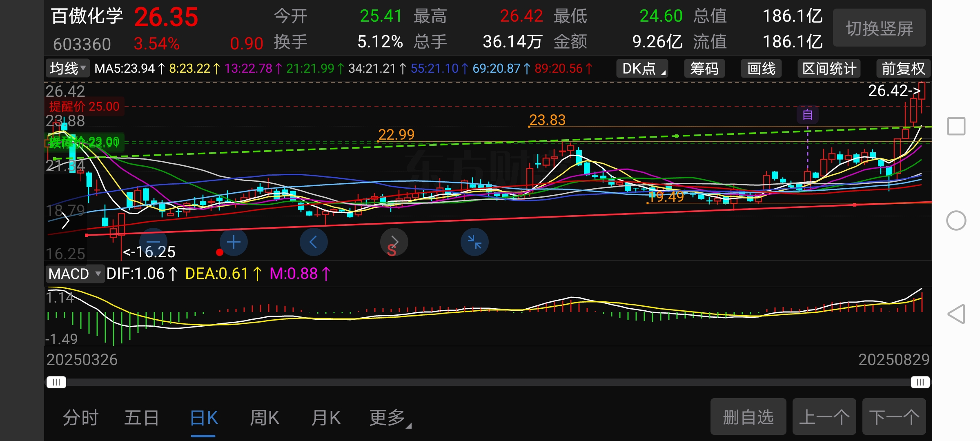The height and width of the screenshot is (441, 980).
Task: Toggle 前复权 price adjustment
Action: tap(903, 68)
